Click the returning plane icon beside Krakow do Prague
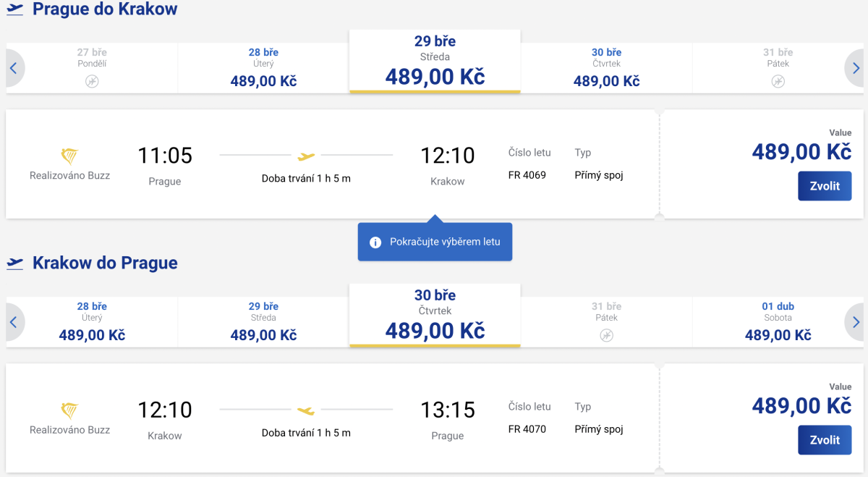This screenshot has width=868, height=477. (x=14, y=263)
